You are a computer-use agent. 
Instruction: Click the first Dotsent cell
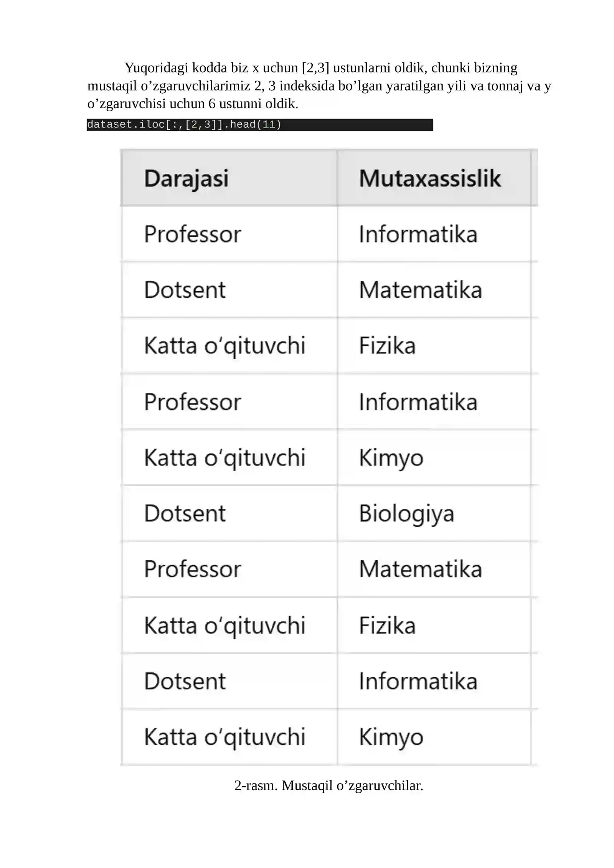point(229,290)
